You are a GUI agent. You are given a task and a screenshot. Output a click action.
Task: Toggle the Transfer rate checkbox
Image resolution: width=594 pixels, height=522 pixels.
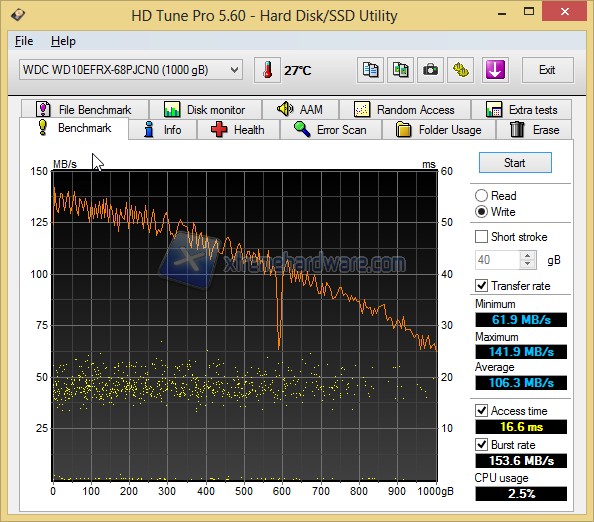(481, 286)
